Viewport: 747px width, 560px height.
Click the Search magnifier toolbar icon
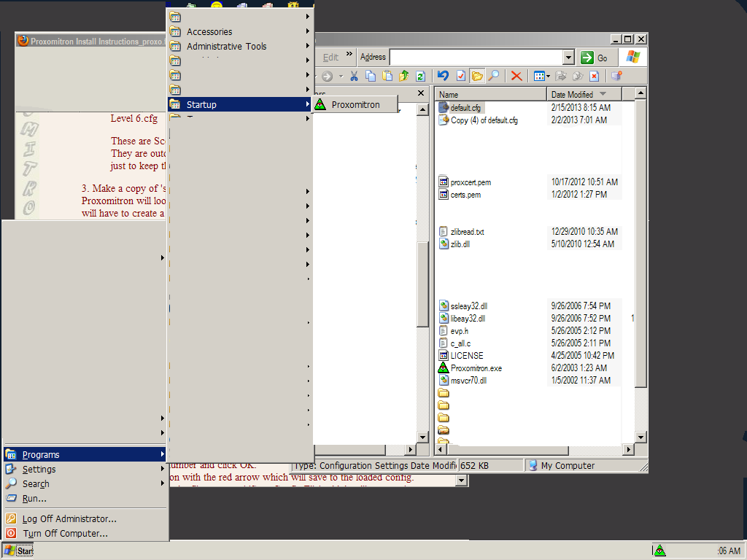pyautogui.click(x=494, y=76)
